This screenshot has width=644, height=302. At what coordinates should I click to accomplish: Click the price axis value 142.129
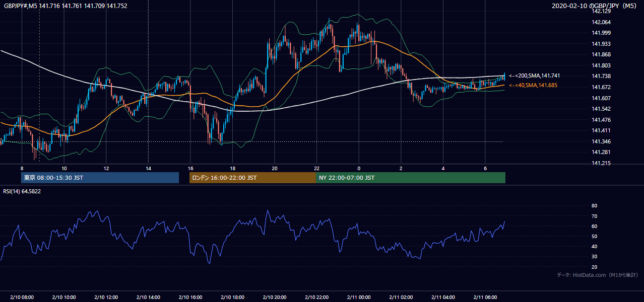601,11
